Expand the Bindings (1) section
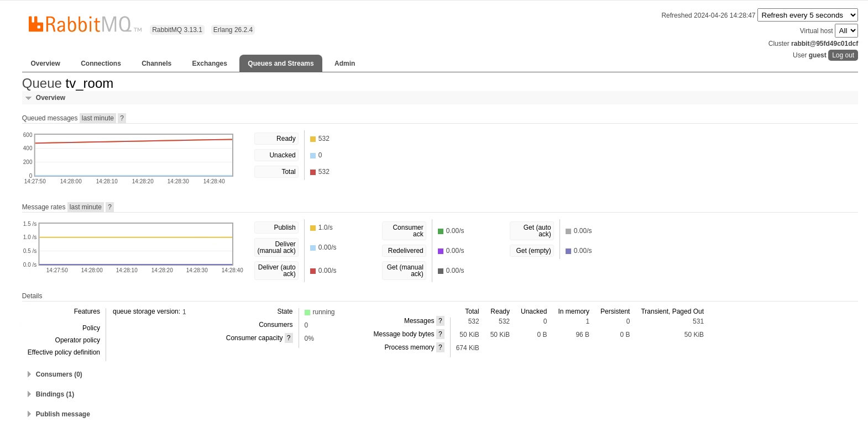 (55, 394)
